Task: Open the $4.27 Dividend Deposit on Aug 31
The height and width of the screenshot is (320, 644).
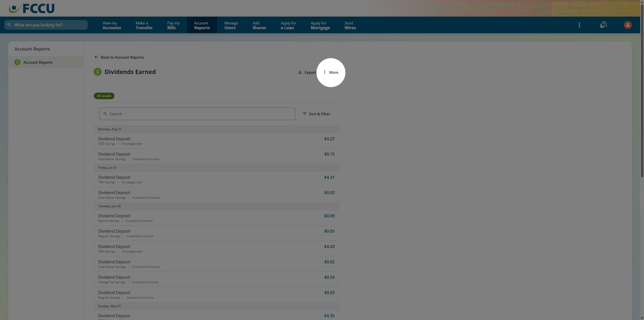Action: 216,141
